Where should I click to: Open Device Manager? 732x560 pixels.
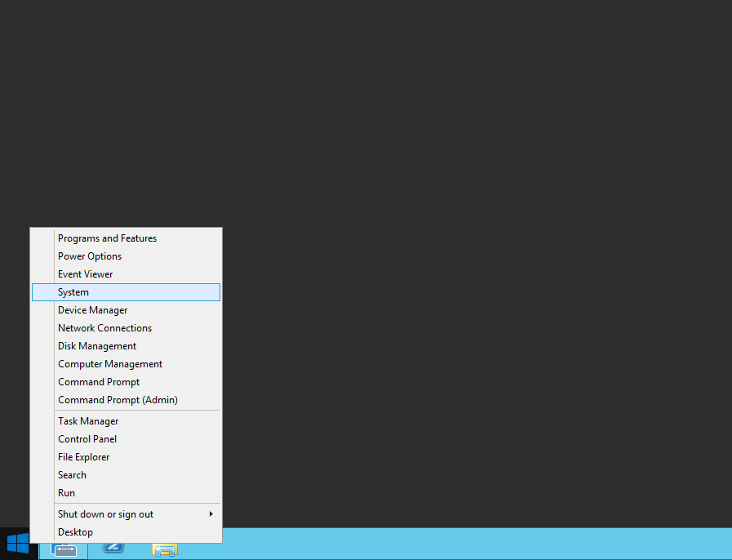point(92,309)
